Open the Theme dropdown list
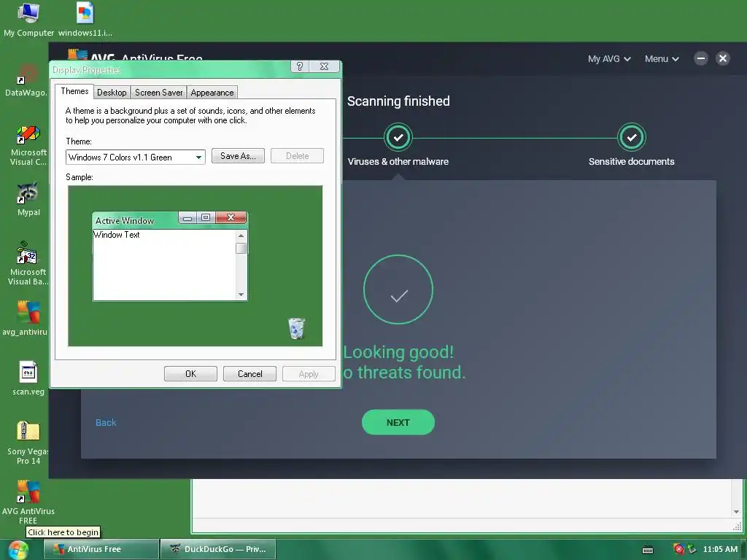Screen dimensions: 747x560 click(198, 157)
